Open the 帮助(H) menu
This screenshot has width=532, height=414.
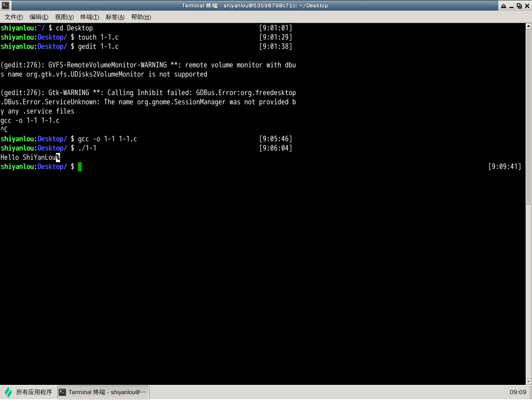click(141, 17)
